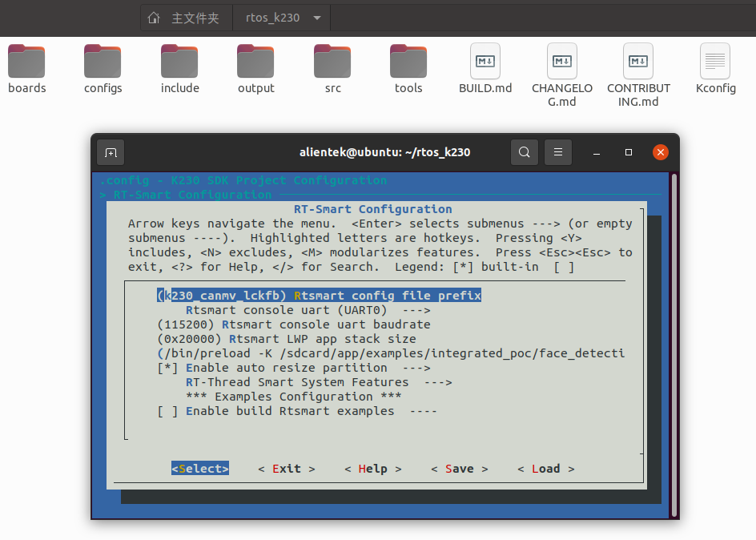Edit the Rtsmart config file prefix field
756x540 pixels.
coord(319,296)
